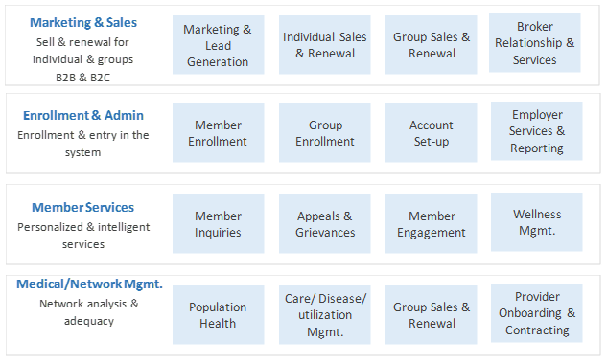Click the Member Services heading
This screenshot has width=607, height=364.
click(x=82, y=207)
